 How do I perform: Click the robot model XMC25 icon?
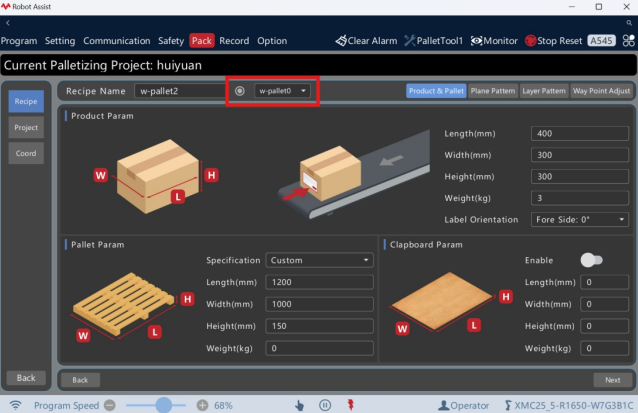tap(508, 405)
